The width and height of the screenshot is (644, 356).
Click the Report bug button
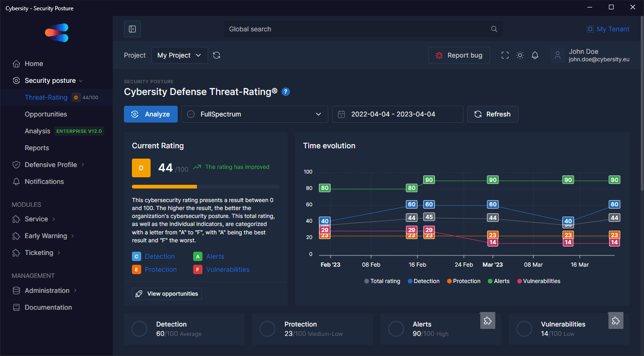459,55
